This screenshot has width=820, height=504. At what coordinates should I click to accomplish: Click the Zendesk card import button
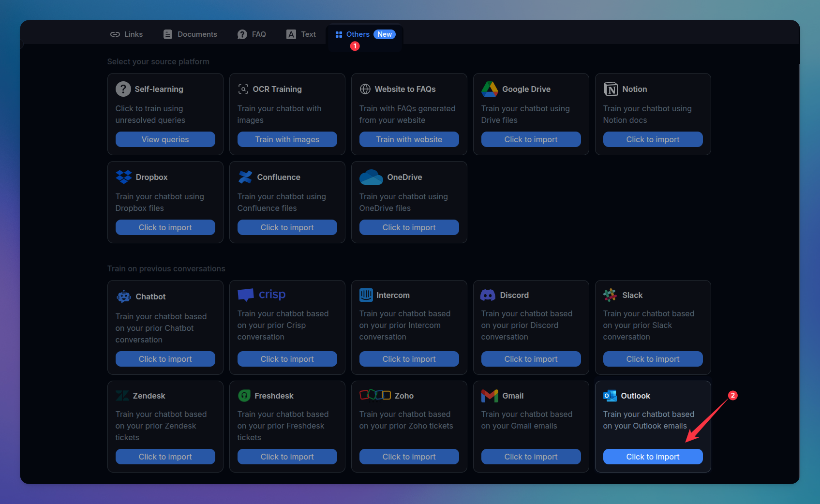click(165, 457)
